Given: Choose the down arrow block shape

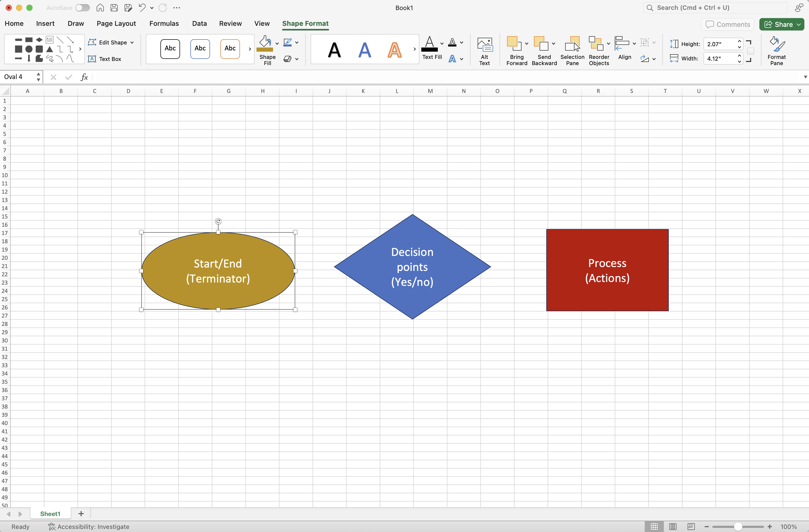Looking at the screenshot, I should pyautogui.click(x=29, y=59).
